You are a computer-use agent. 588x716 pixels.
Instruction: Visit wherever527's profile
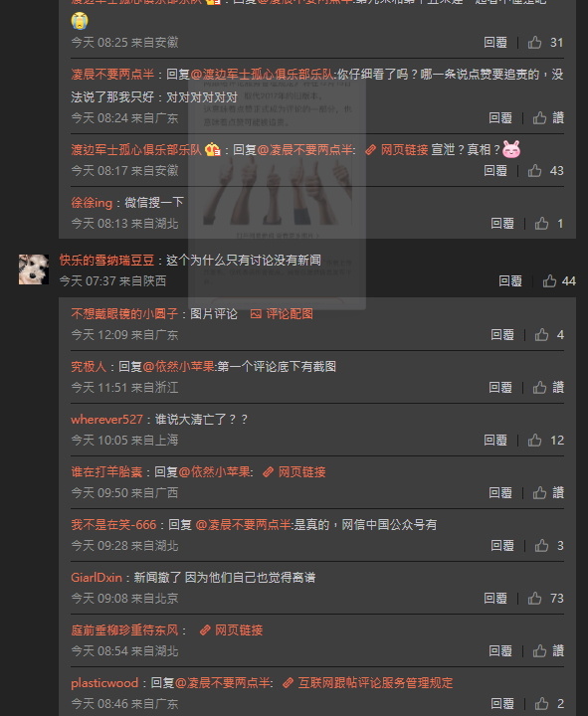coord(106,420)
